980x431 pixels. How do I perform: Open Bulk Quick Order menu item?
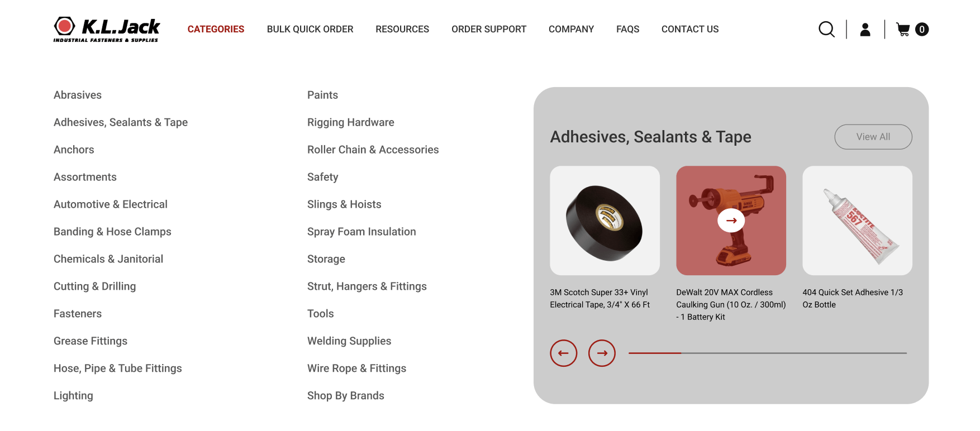click(310, 29)
